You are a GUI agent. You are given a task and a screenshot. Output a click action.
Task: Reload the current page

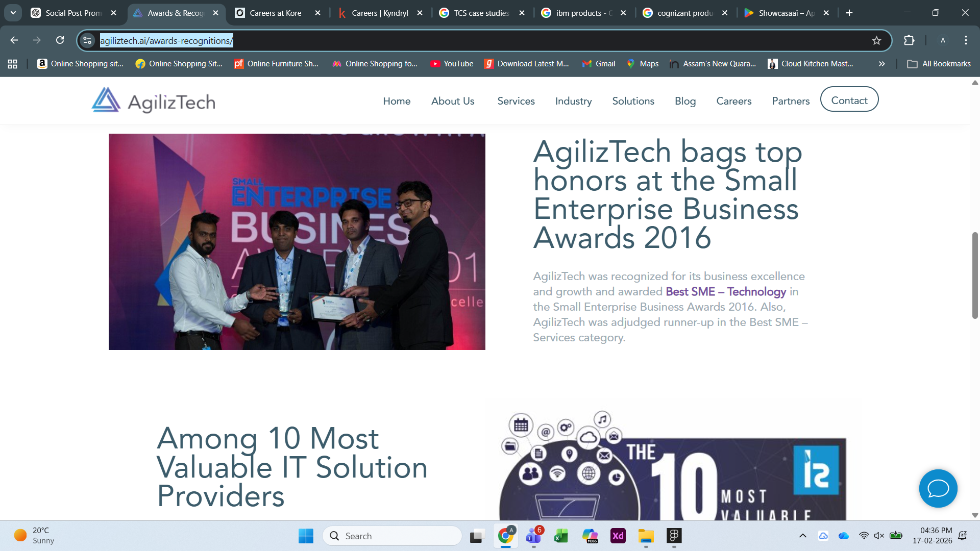click(x=61, y=40)
